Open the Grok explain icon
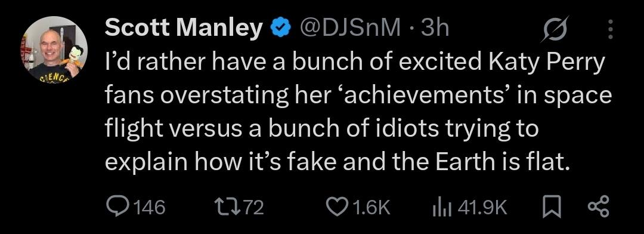 [x=554, y=29]
